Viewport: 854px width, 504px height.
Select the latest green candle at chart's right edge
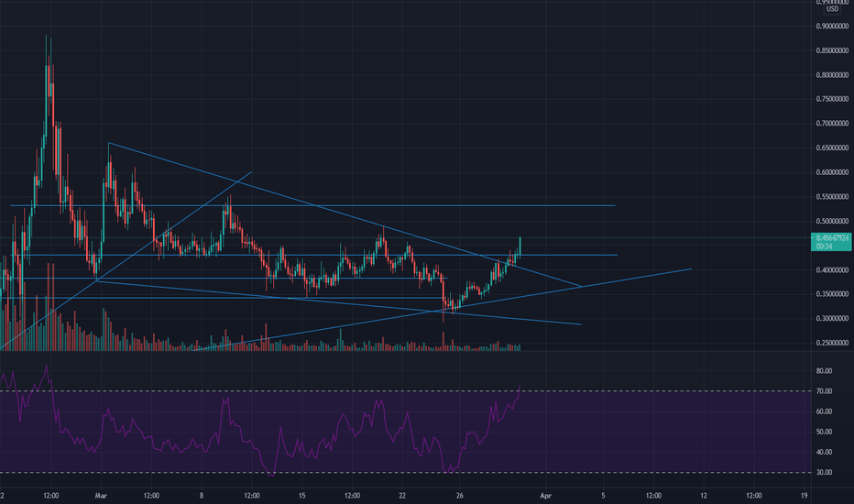[x=520, y=247]
